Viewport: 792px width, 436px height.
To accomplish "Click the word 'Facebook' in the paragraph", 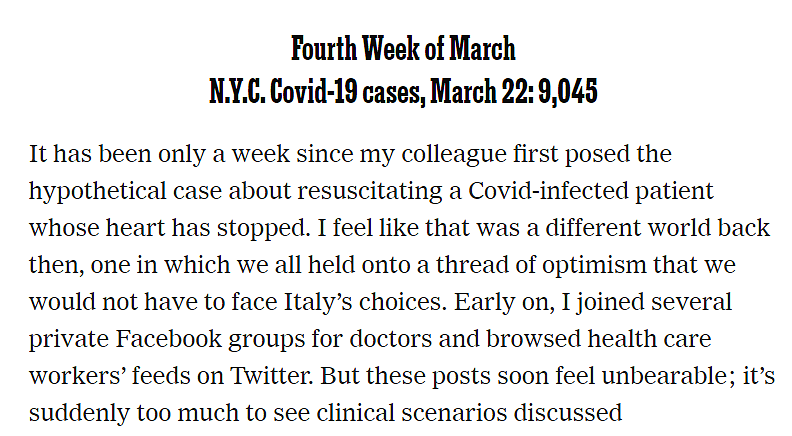I will 169,339.
